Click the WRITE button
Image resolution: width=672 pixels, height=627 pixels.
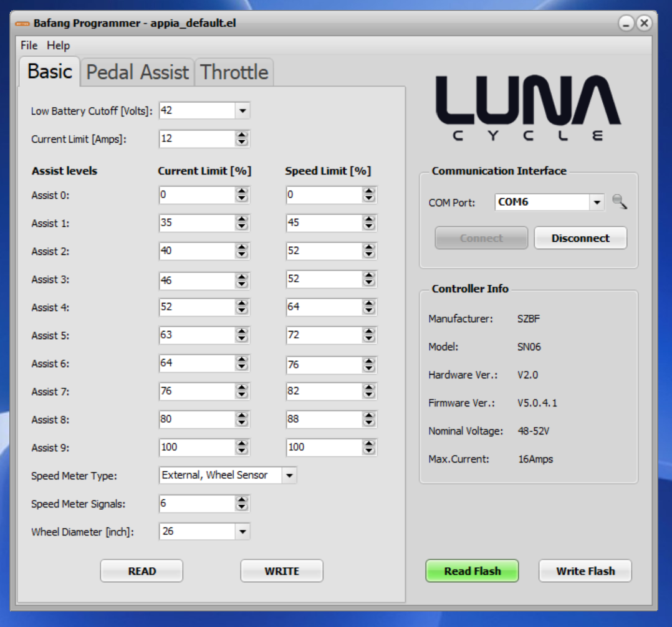282,571
